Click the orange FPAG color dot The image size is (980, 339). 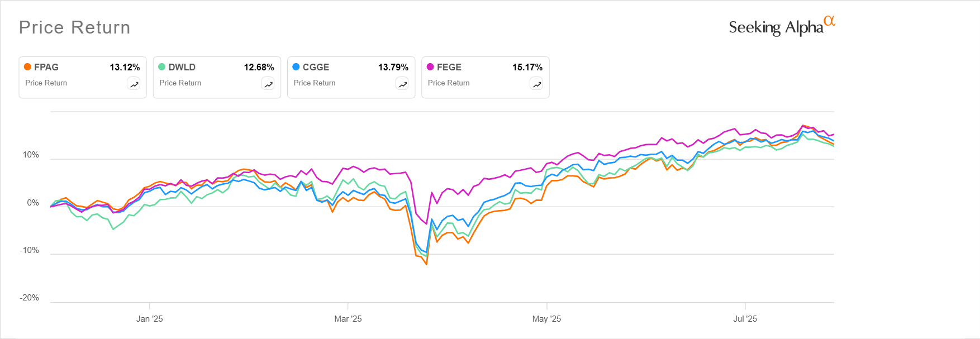[27, 67]
